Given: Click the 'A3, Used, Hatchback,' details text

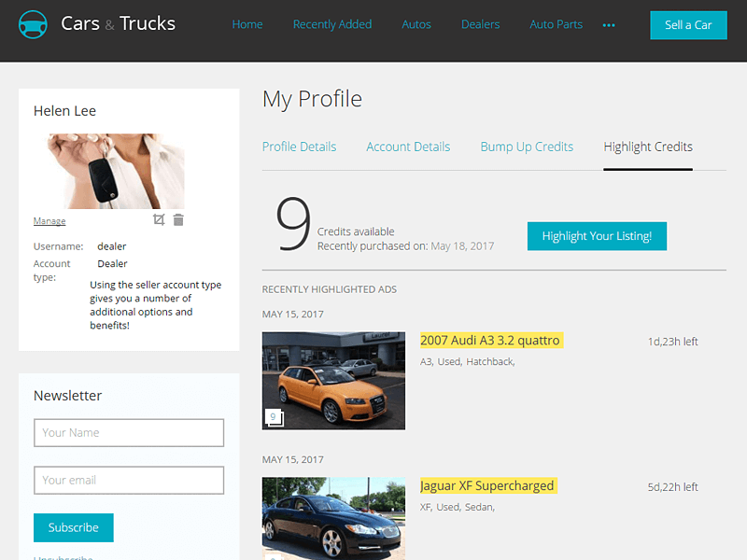Looking at the screenshot, I should (x=468, y=362).
